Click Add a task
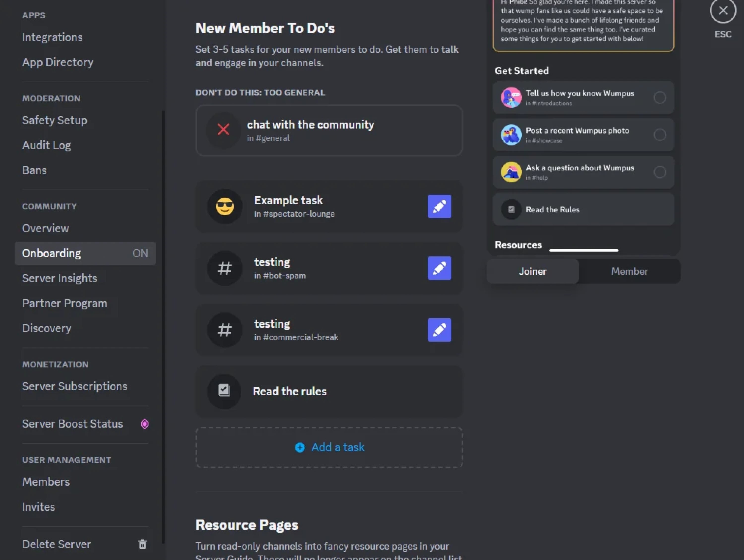Screen dimensions: 744x560 coord(329,447)
